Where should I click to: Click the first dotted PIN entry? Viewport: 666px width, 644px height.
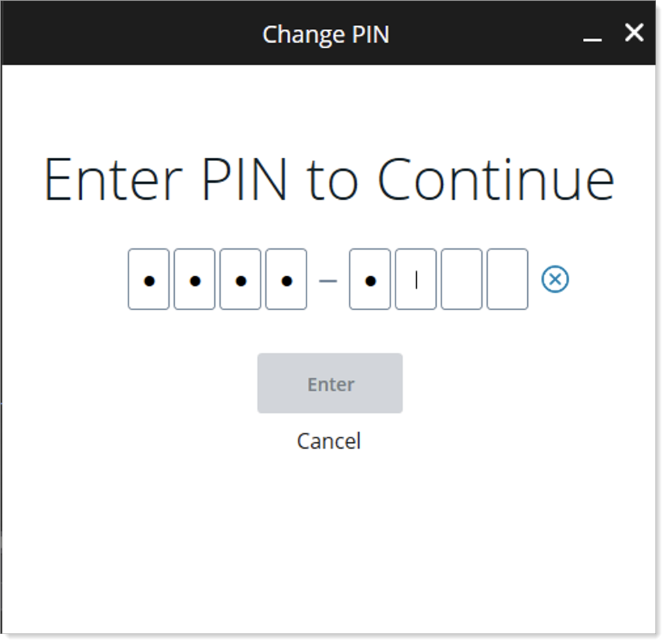pyautogui.click(x=148, y=280)
